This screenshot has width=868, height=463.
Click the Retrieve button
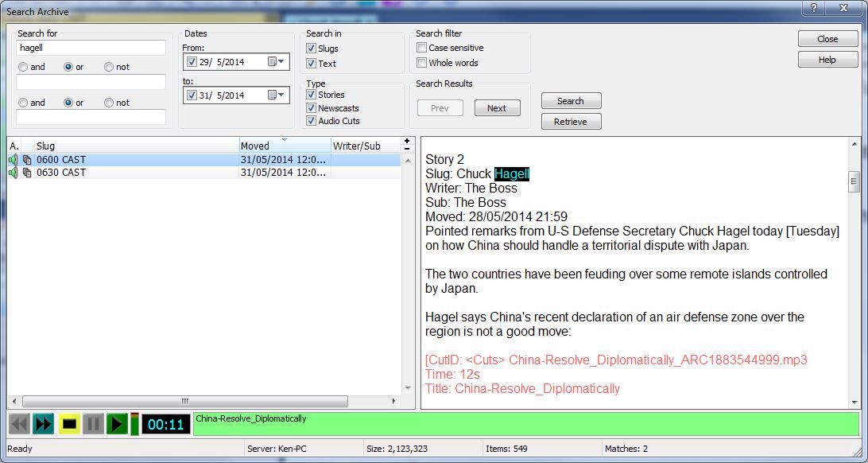coord(571,122)
